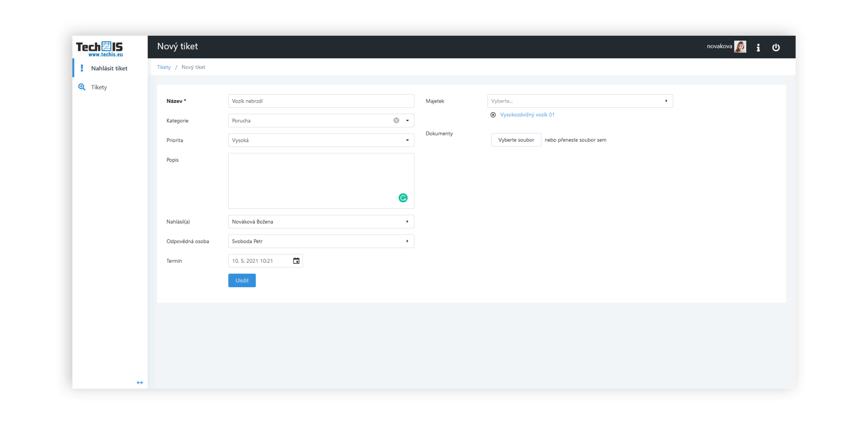Open the Tikety sidebar item

110,87
